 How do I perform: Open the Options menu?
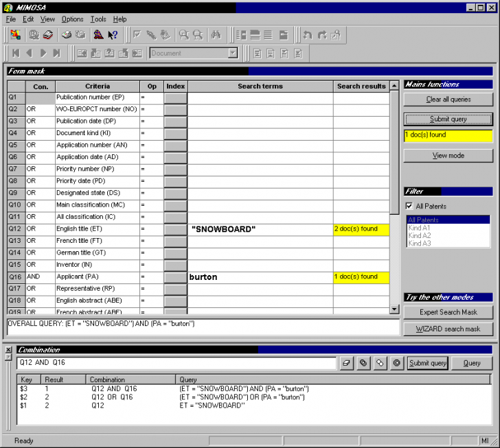[72, 19]
